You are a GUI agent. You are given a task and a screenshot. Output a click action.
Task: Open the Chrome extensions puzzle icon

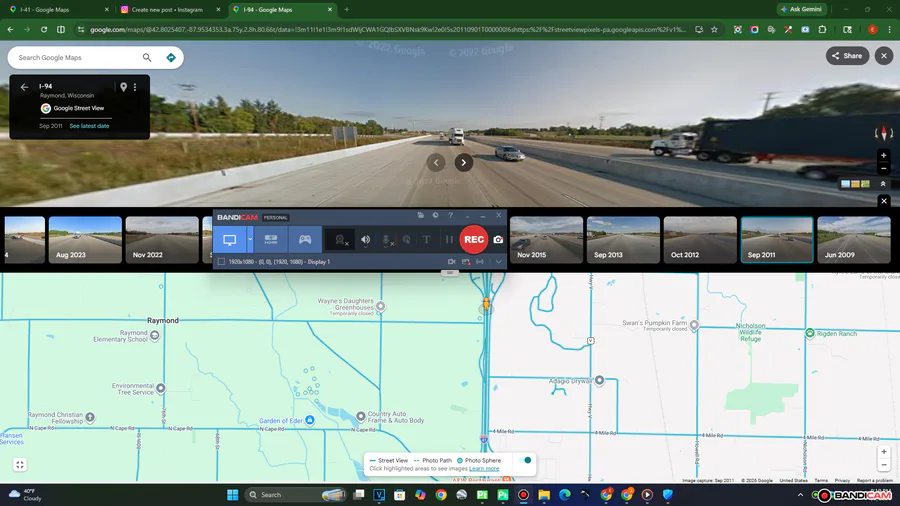[x=823, y=29]
